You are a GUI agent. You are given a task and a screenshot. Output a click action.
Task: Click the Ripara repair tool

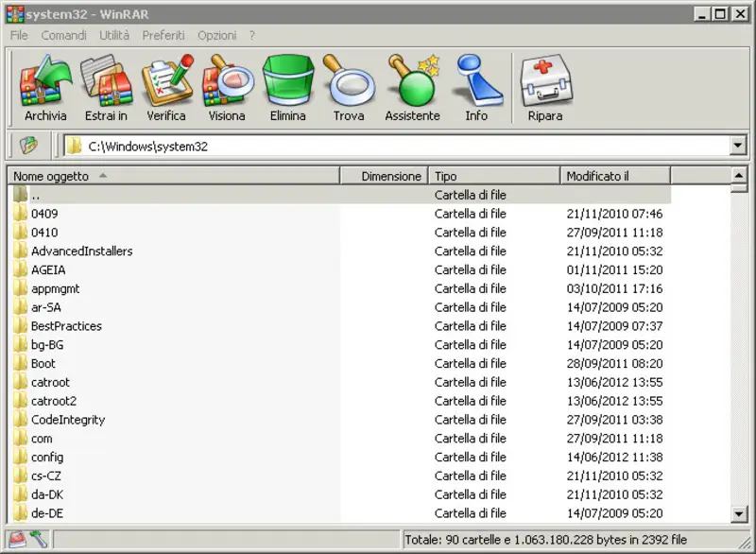pos(545,87)
